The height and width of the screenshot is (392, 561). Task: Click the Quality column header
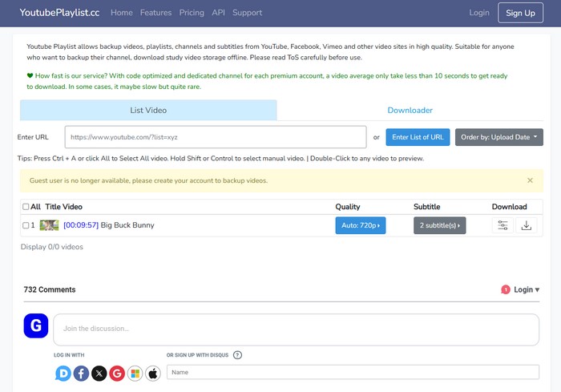pos(347,207)
